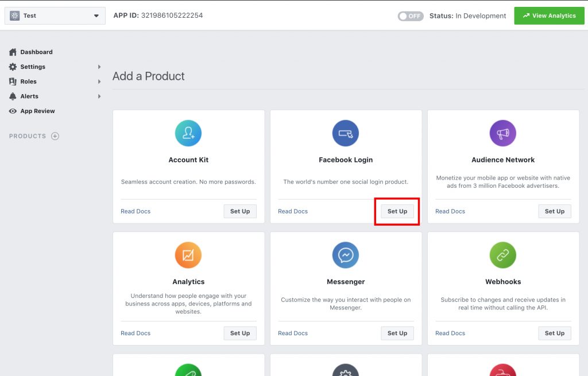The image size is (588, 376).
Task: Click the PRODUCTS section label
Action: (28, 136)
